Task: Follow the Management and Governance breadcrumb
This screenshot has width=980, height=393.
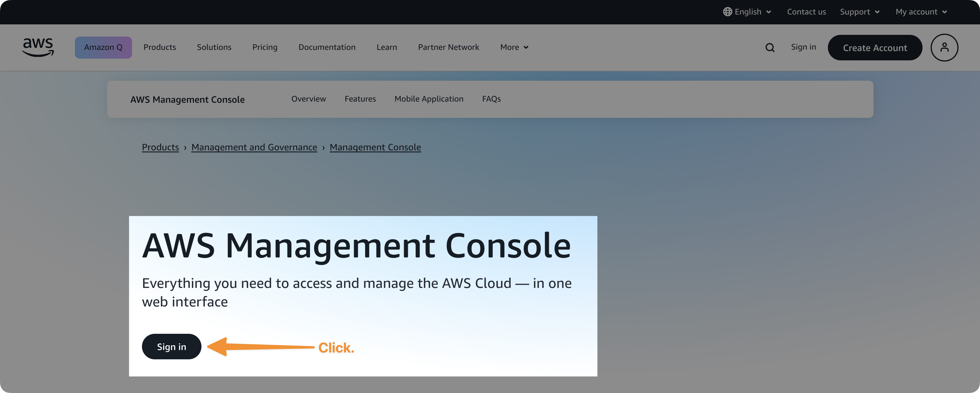Action: coord(254,147)
